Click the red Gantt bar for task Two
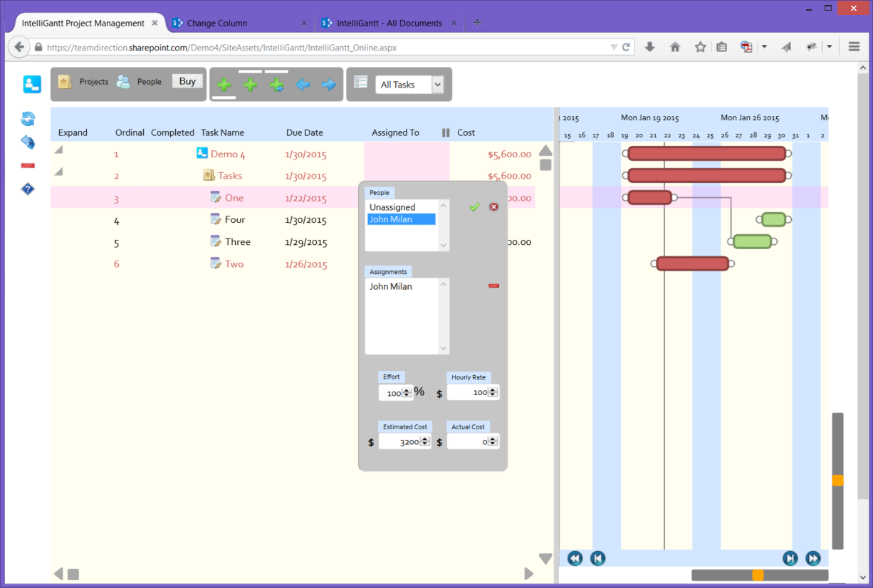This screenshot has width=873, height=588. pos(693,263)
